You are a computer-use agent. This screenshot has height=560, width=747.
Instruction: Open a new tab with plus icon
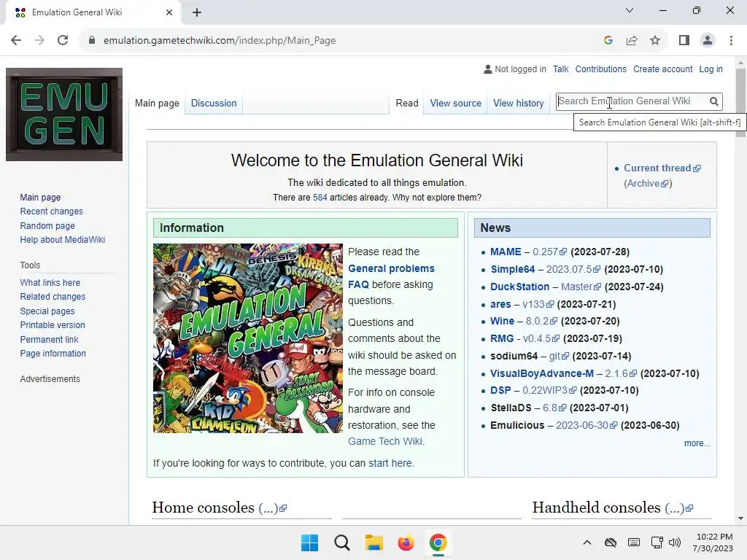pos(197,13)
